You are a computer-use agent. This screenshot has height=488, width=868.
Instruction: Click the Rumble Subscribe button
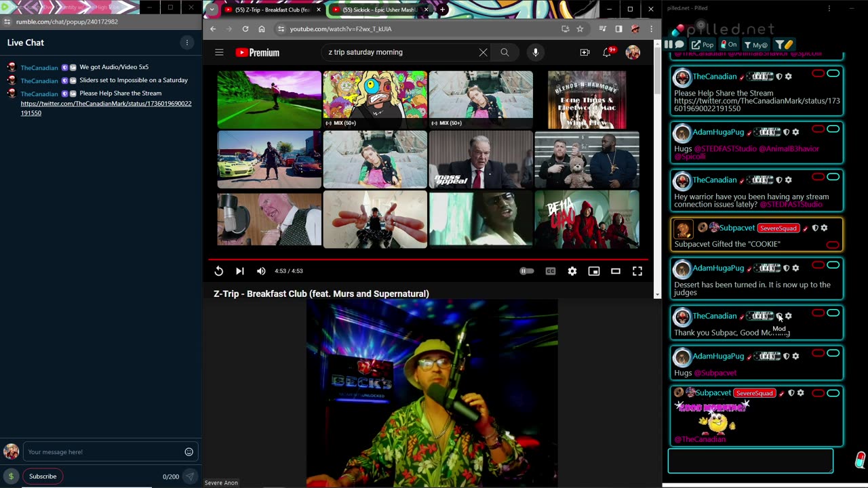tap(43, 476)
